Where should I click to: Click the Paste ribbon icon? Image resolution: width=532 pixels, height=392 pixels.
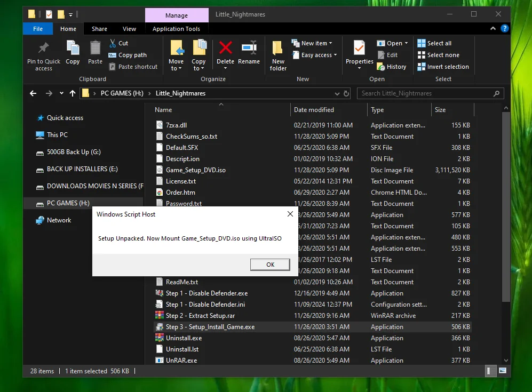tap(95, 53)
